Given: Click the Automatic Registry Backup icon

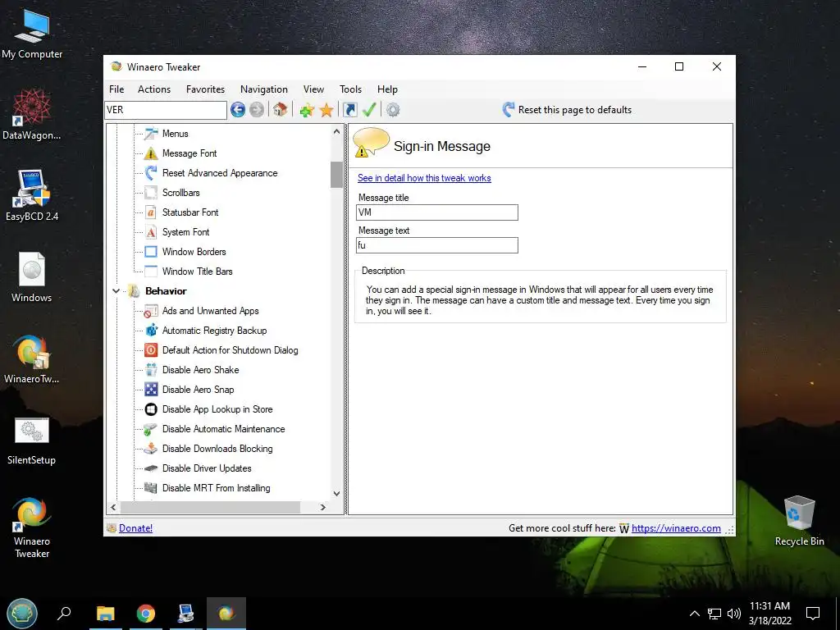Looking at the screenshot, I should coord(151,331).
